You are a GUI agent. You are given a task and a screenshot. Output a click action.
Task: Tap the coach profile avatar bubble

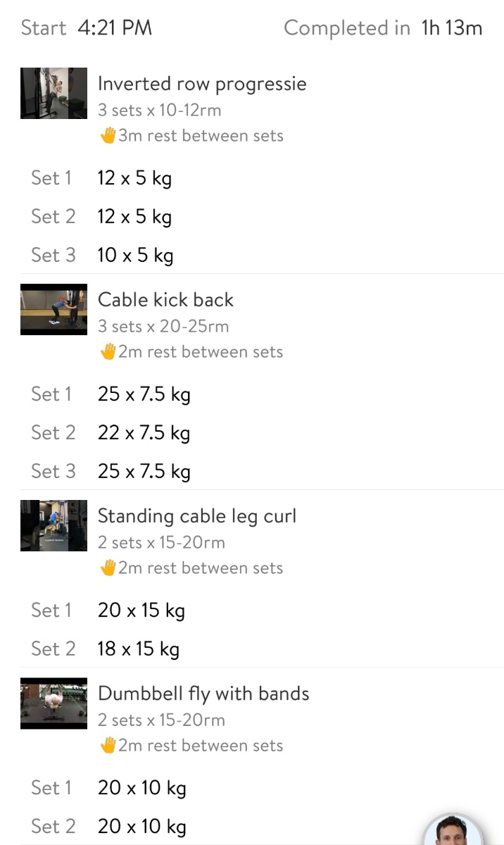click(453, 831)
